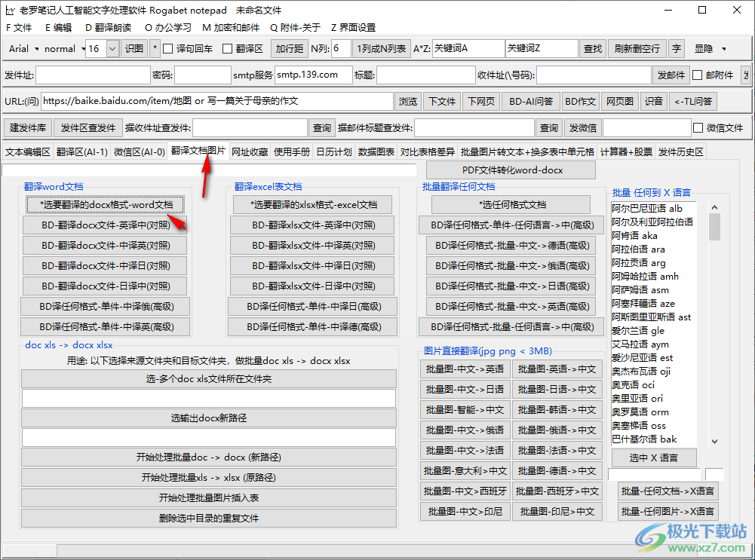The height and width of the screenshot is (560, 755).
Task: Click the 查找 search button on the toolbar
Action: (x=593, y=48)
